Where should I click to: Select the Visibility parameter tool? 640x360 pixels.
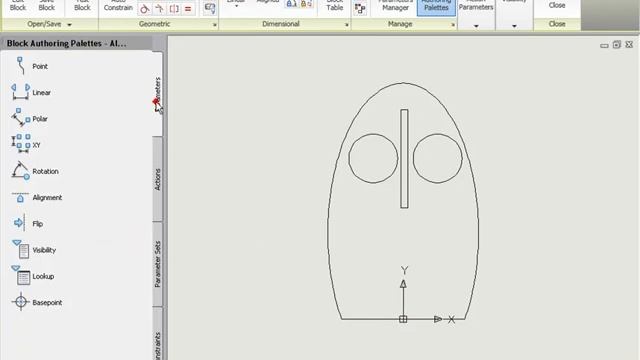33,250
